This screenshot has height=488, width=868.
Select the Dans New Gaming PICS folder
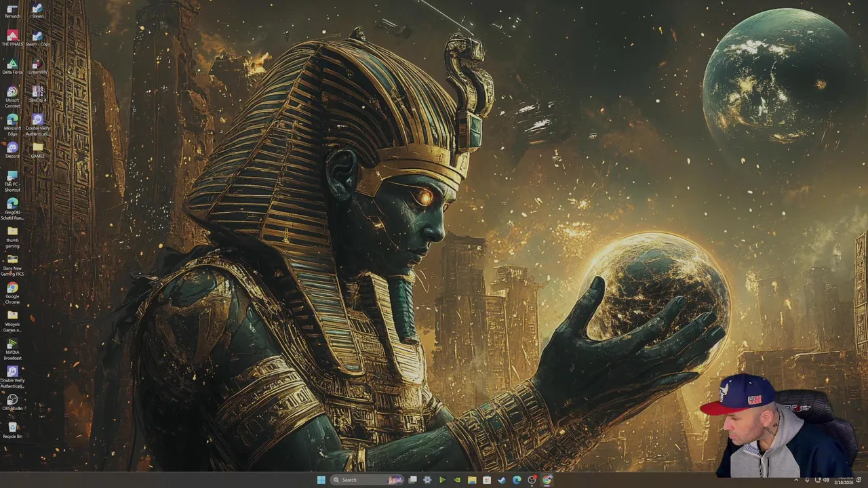click(x=12, y=265)
